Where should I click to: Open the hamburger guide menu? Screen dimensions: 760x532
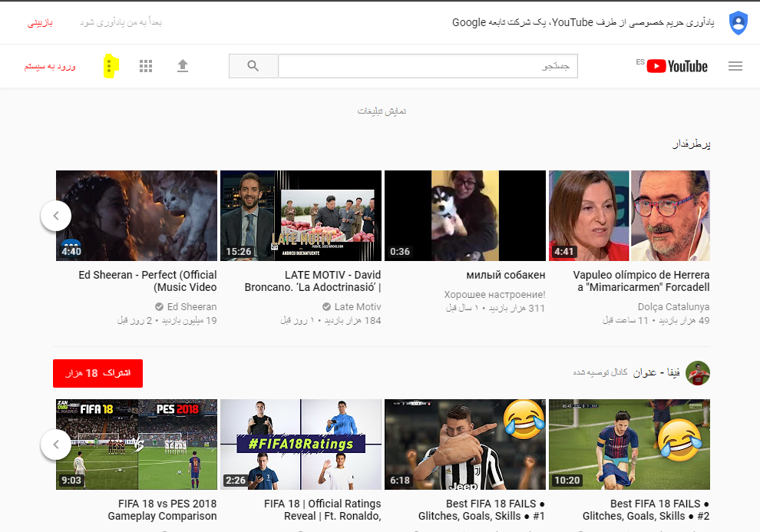point(735,66)
